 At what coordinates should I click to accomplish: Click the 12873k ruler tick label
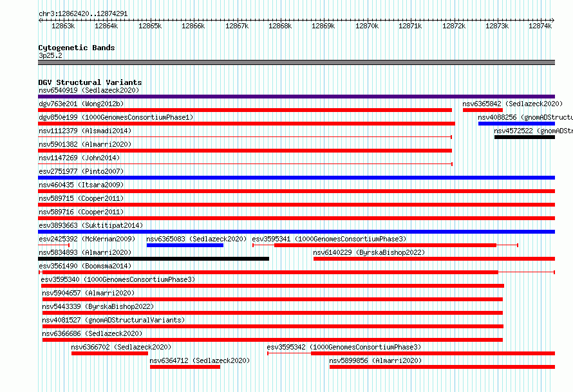click(x=497, y=26)
